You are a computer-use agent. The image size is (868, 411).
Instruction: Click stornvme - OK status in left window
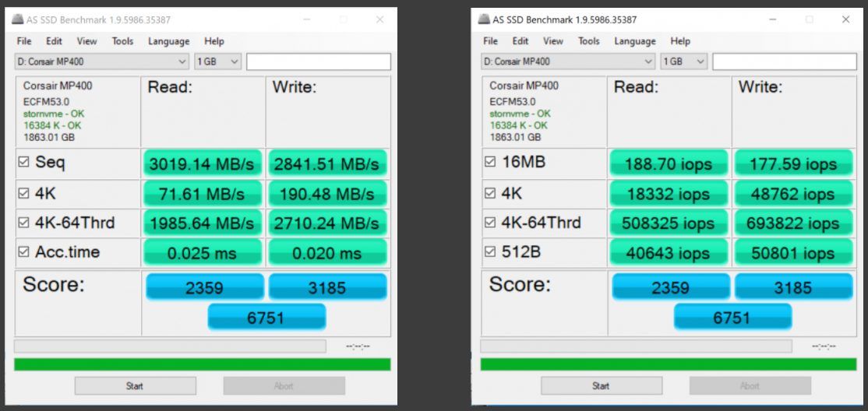click(54, 114)
